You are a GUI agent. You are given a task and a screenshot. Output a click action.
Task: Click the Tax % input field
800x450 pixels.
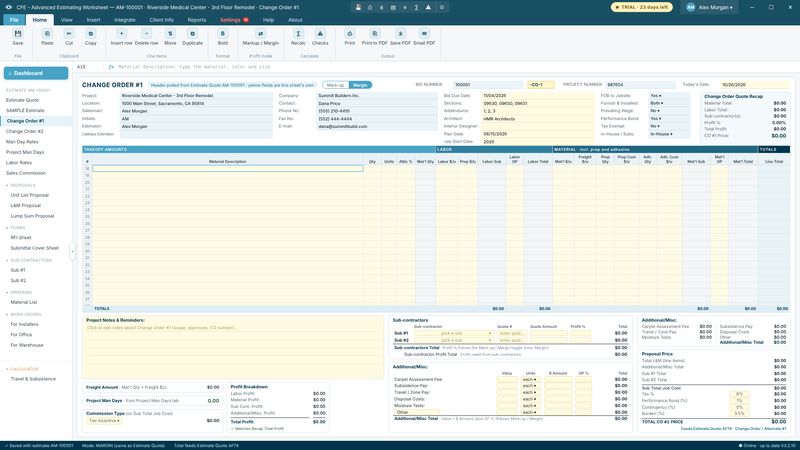click(x=739, y=394)
